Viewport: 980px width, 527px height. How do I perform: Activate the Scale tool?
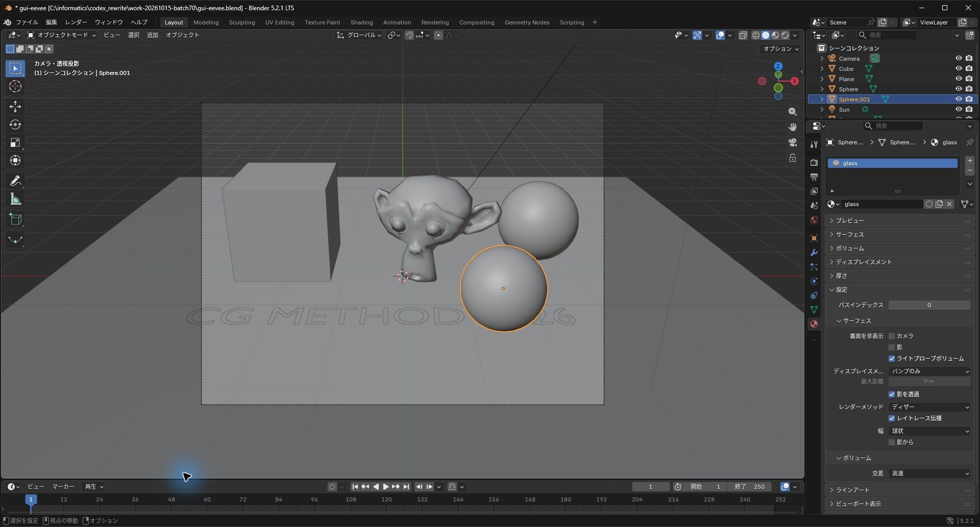coord(15,142)
